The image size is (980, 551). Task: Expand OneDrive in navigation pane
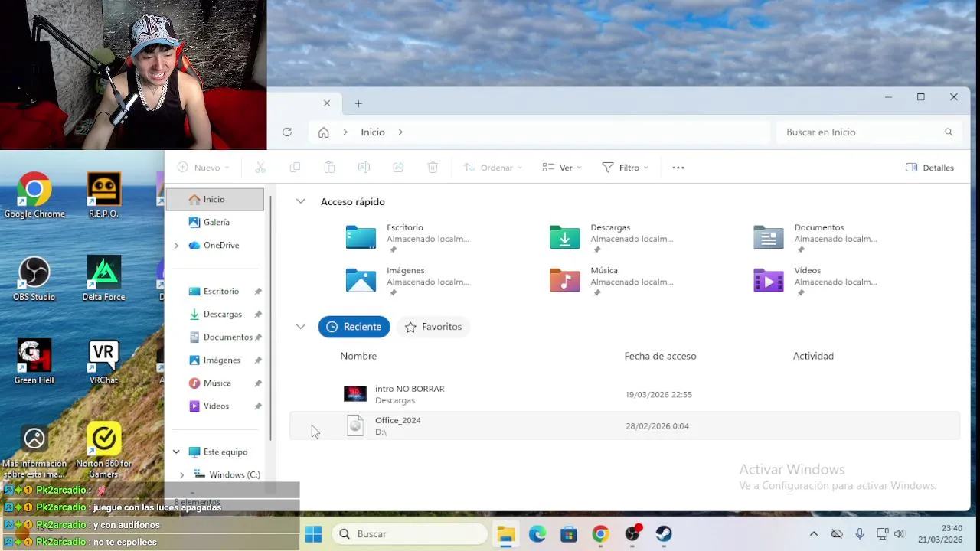[176, 246]
